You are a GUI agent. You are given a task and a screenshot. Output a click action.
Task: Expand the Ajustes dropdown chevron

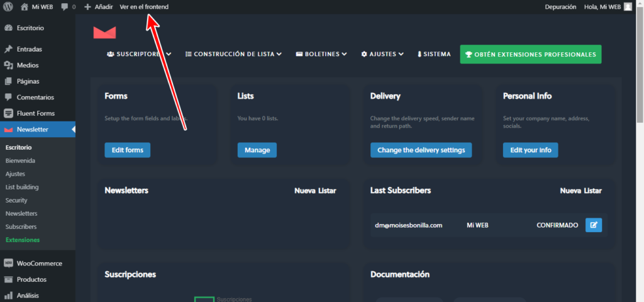(x=401, y=54)
